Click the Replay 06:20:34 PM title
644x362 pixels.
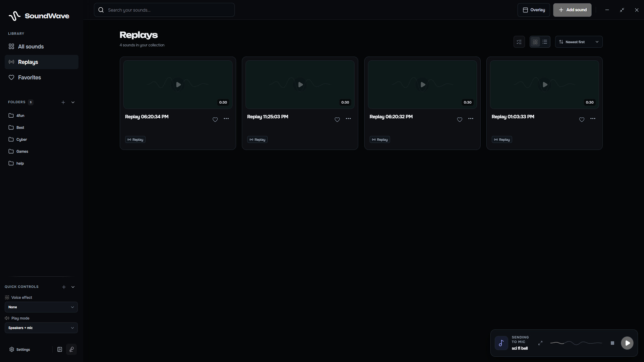click(147, 117)
